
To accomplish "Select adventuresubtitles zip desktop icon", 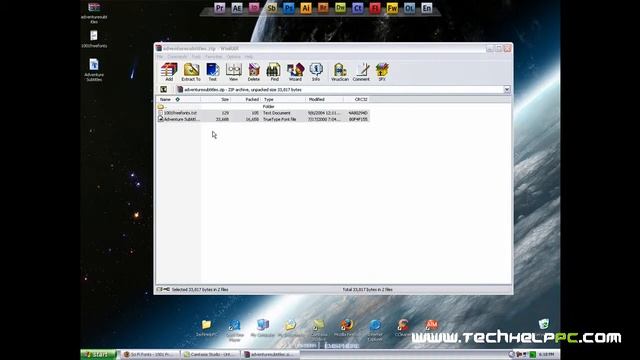I will (94, 12).
